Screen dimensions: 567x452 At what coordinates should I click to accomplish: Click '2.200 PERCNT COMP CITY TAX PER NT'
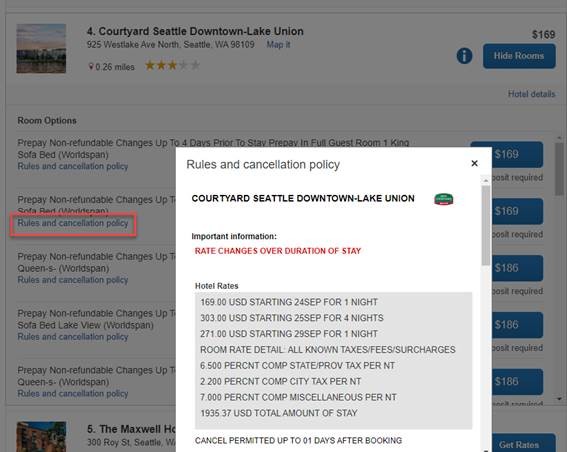point(281,381)
